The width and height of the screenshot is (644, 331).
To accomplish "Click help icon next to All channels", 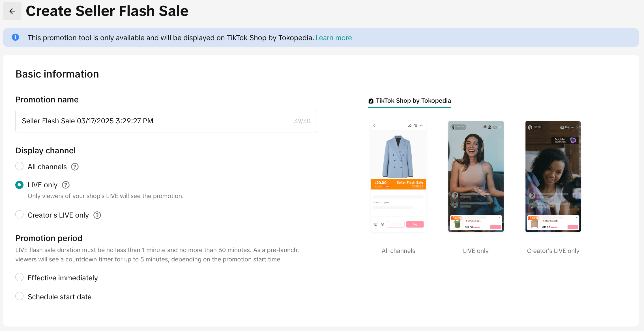I will [x=75, y=167].
